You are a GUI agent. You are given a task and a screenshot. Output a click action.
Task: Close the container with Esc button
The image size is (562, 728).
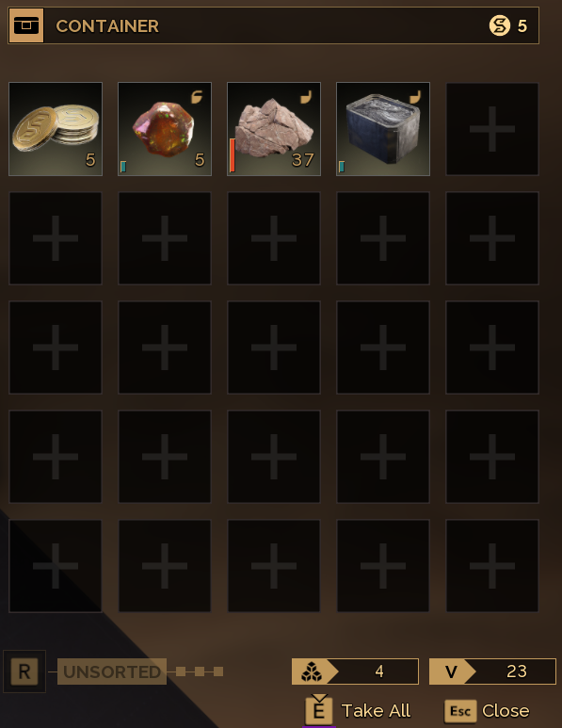(x=460, y=711)
